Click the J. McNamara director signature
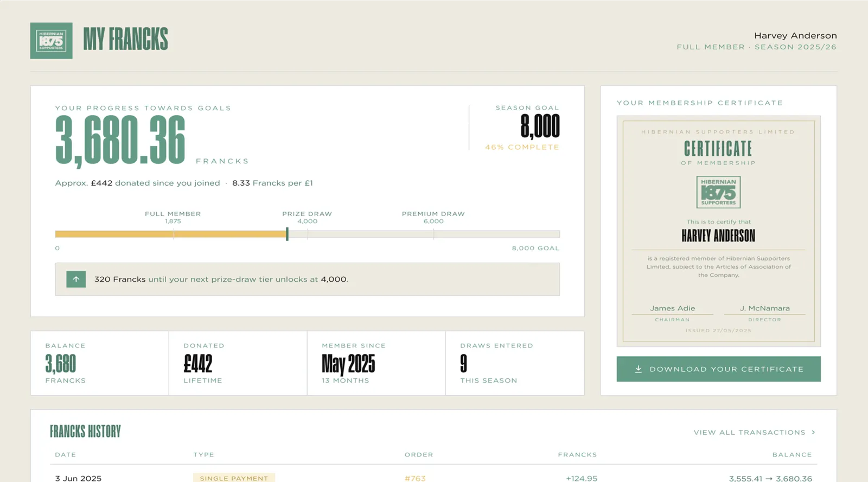 point(765,308)
